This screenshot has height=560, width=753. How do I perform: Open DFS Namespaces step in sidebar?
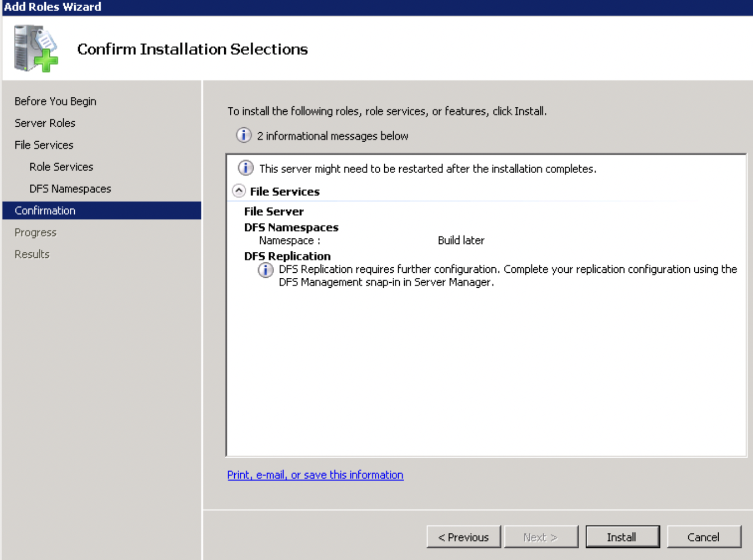tap(70, 189)
